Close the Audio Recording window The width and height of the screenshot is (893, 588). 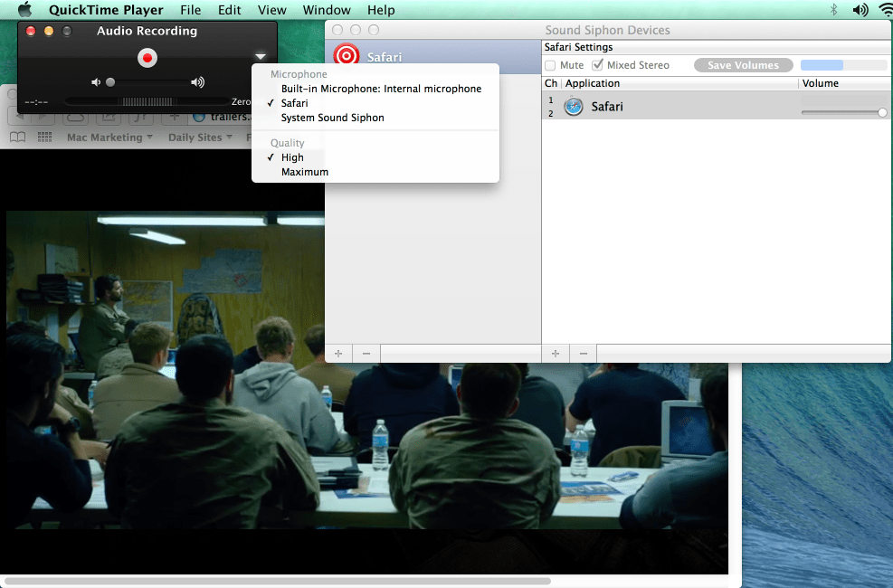31,31
